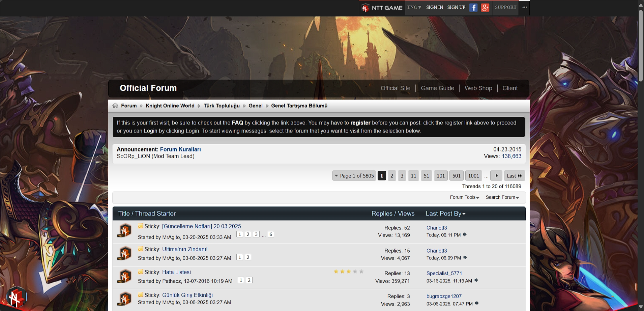This screenshot has height=311, width=644.
Task: Go to last post arrow beside Today, 06:11 PM
Action: click(x=465, y=235)
